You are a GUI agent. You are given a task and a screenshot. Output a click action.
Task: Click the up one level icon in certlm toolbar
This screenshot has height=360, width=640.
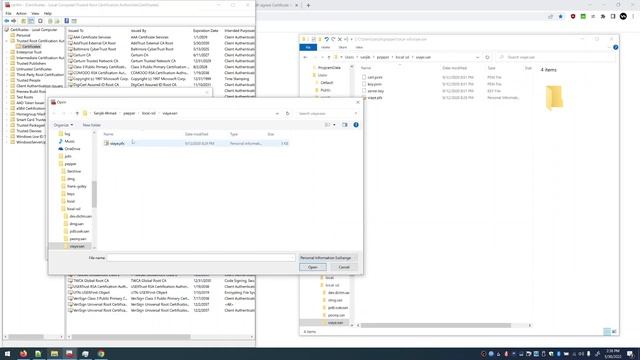tap(24, 21)
